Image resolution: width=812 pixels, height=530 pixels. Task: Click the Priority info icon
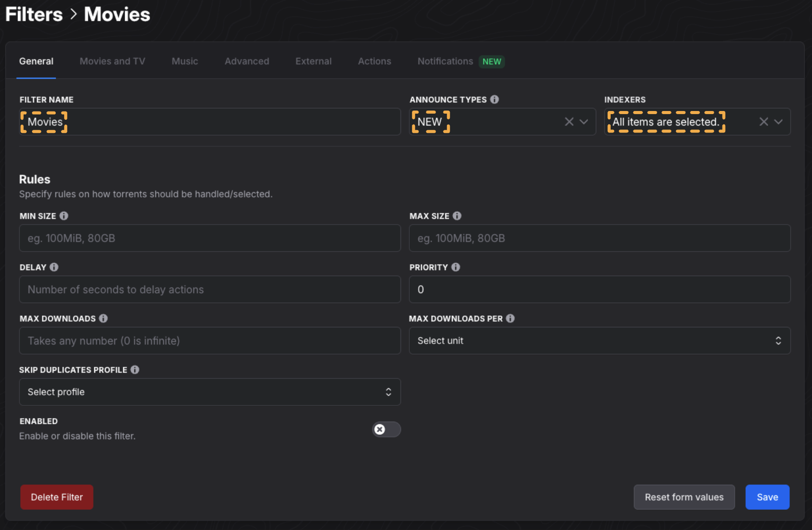tap(455, 267)
